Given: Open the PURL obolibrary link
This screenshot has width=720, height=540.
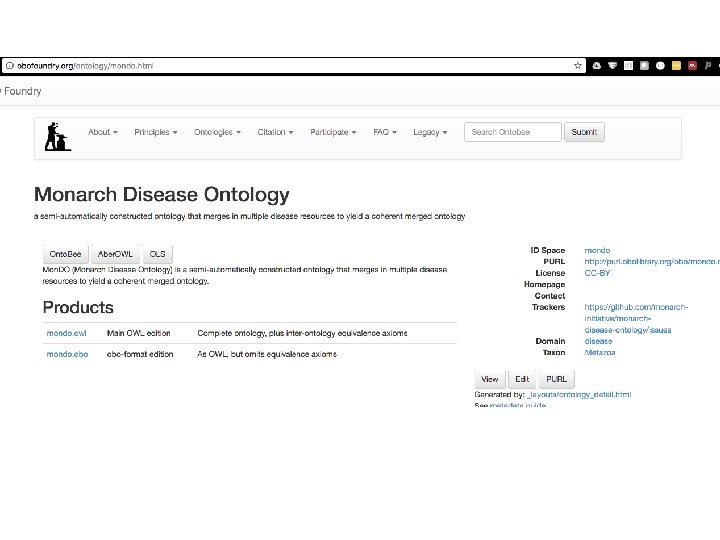Looking at the screenshot, I should [x=652, y=262].
